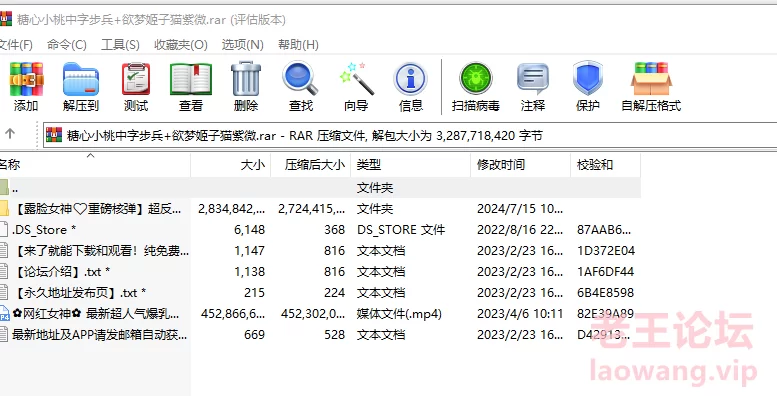The width and height of the screenshot is (777, 396).
Task: Sort by Size (大小) column header
Action: (x=230, y=165)
